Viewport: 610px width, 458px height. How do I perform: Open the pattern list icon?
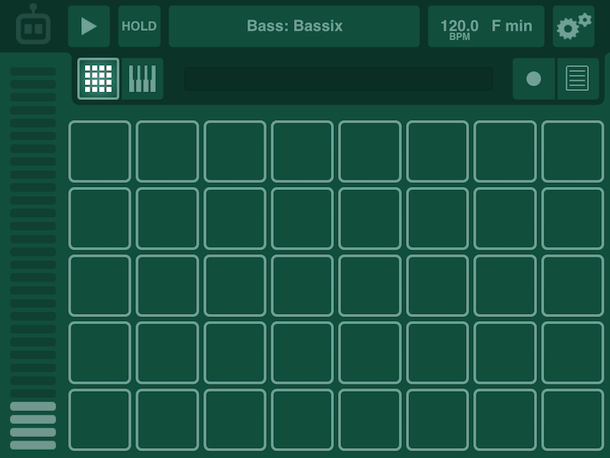[576, 79]
